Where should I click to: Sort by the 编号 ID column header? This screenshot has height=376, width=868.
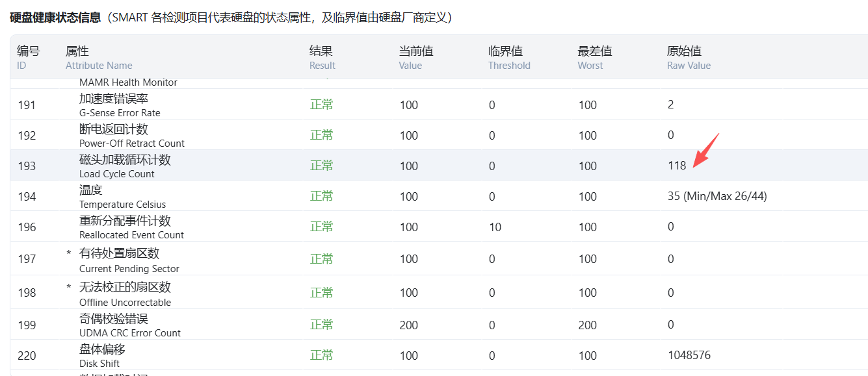28,57
